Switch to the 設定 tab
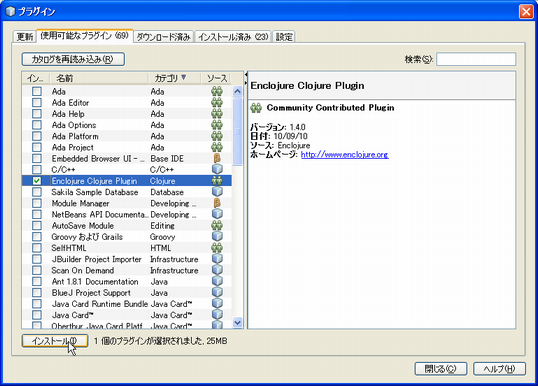The height and width of the screenshot is (386, 538). click(284, 37)
